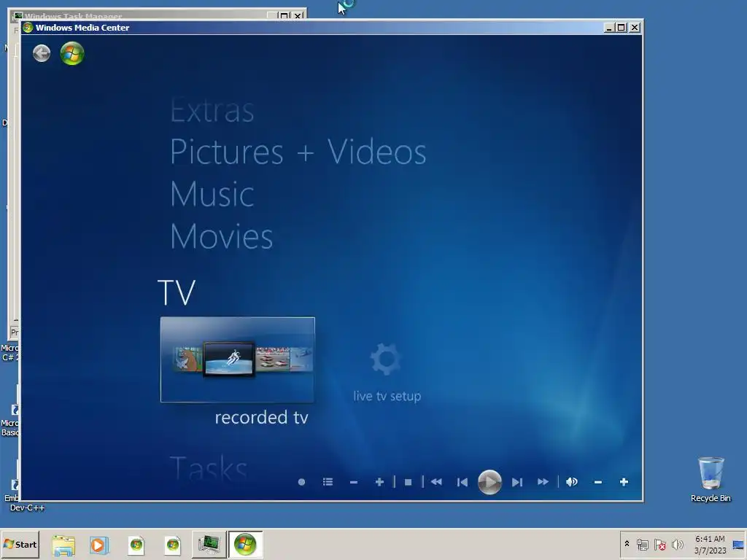Screen dimensions: 747x560
Task: Click the first Media Center taskbar shortcut
Action: (x=136, y=545)
